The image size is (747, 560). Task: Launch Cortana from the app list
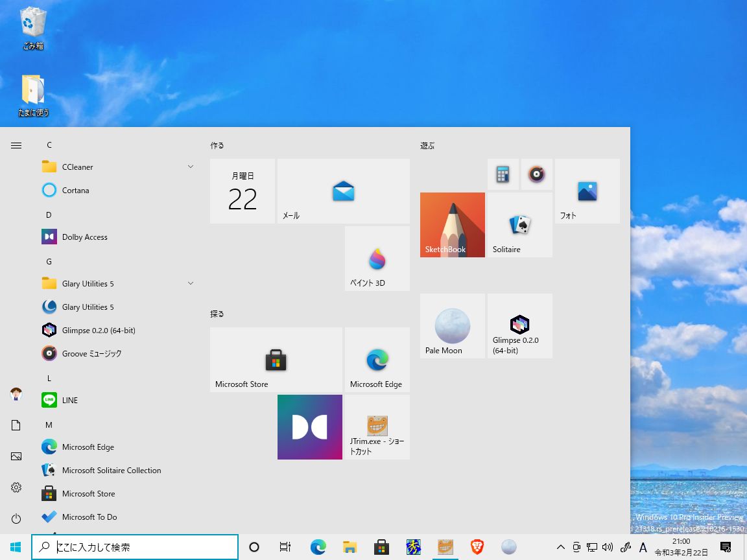point(117,190)
